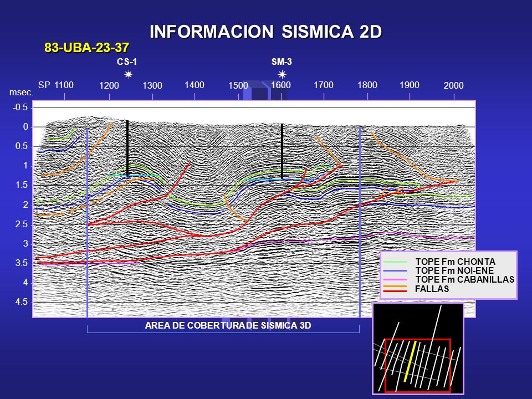Image resolution: width=532 pixels, height=399 pixels.
Task: Click the msec. axis unit label
Action: click(x=21, y=93)
